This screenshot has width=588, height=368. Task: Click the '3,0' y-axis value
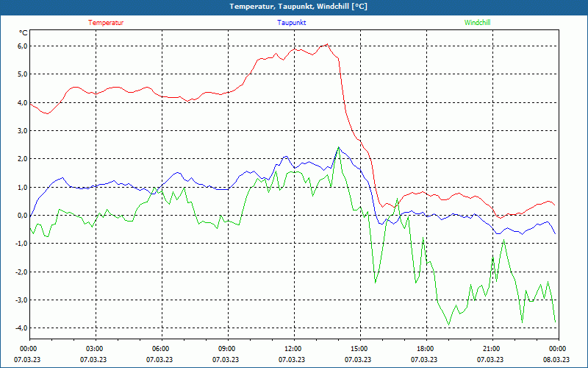pos(23,131)
